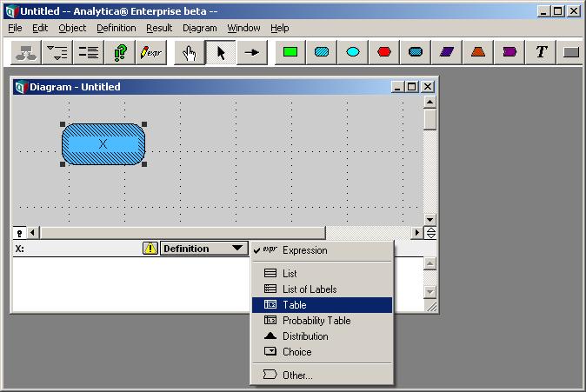This screenshot has height=392, width=586.
Task: Pick the gray button node tool
Action: point(570,53)
